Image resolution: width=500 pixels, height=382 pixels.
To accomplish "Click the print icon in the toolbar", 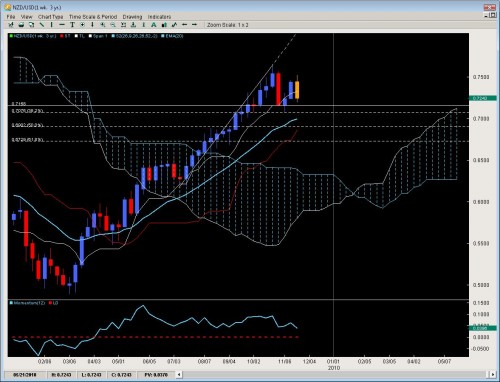I will (21, 25).
